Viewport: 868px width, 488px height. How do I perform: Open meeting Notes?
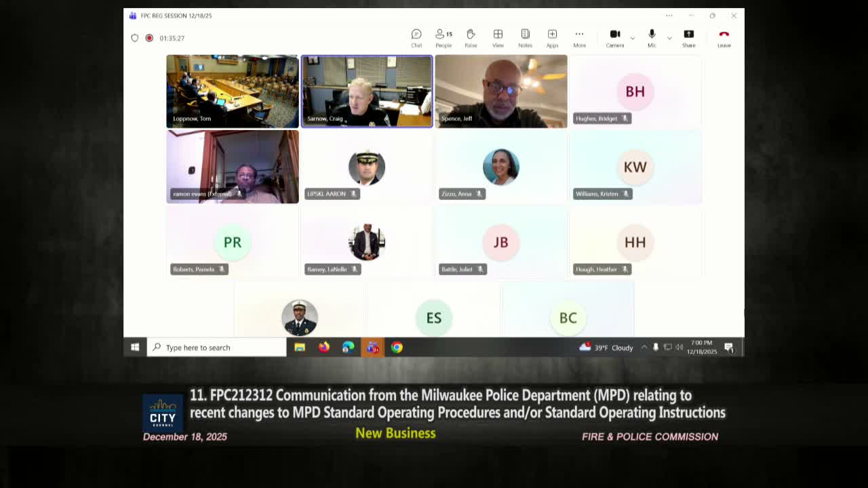tap(525, 38)
